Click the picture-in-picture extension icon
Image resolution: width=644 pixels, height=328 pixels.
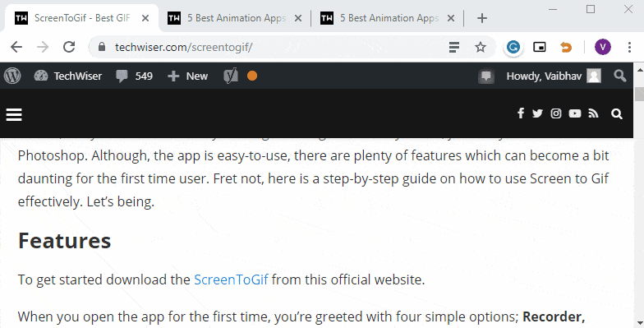click(539, 48)
